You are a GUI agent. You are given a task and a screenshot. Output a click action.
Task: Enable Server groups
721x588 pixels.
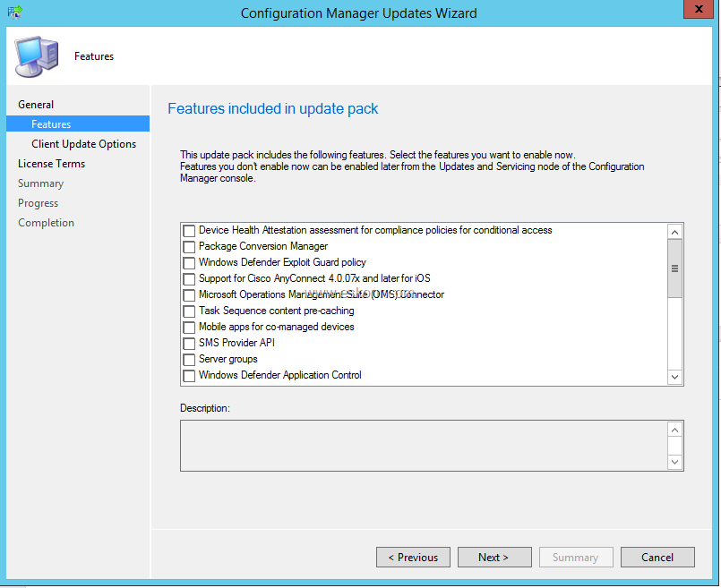(189, 360)
